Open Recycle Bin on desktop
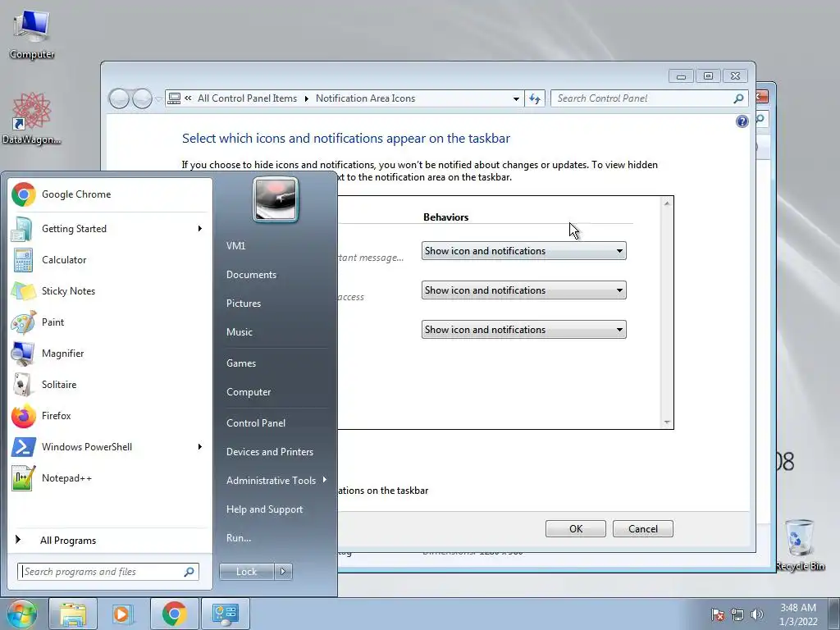This screenshot has width=840, height=630. pyautogui.click(x=800, y=545)
